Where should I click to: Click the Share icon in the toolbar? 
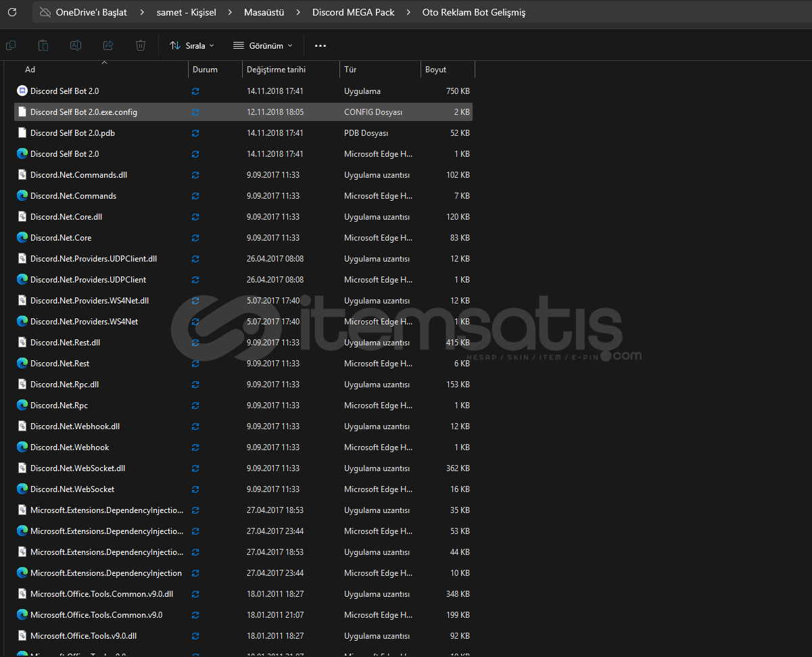click(108, 45)
